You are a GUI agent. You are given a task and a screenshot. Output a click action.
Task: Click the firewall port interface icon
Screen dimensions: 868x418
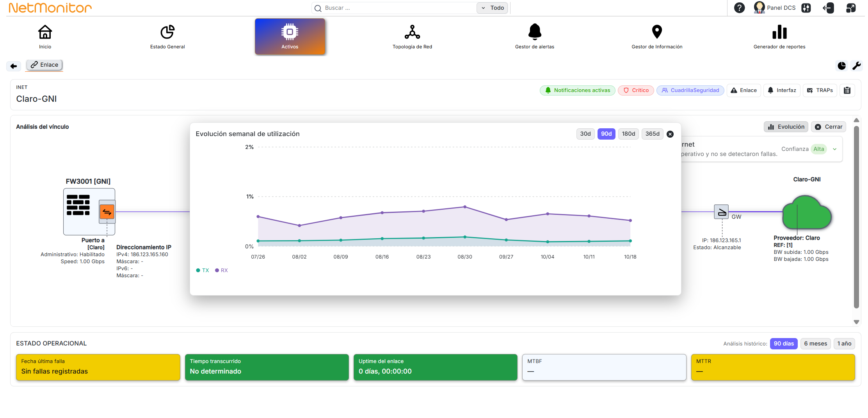pos(107,212)
